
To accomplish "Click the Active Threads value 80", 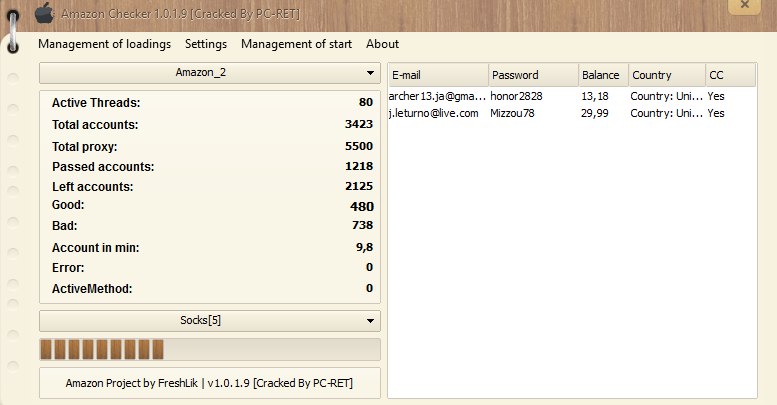I will coord(366,102).
